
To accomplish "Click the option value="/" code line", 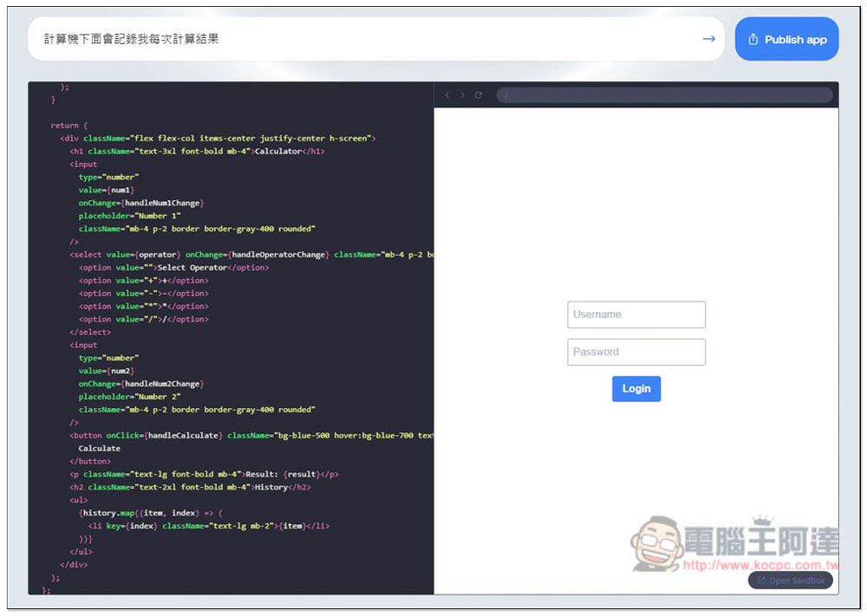I will coord(143,320).
